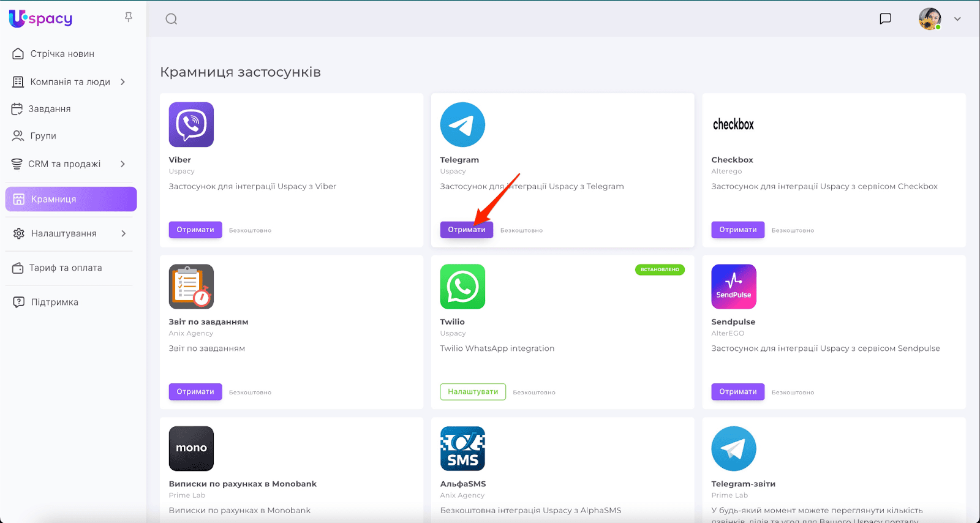Open Стрічка новин in sidebar

coord(62,54)
